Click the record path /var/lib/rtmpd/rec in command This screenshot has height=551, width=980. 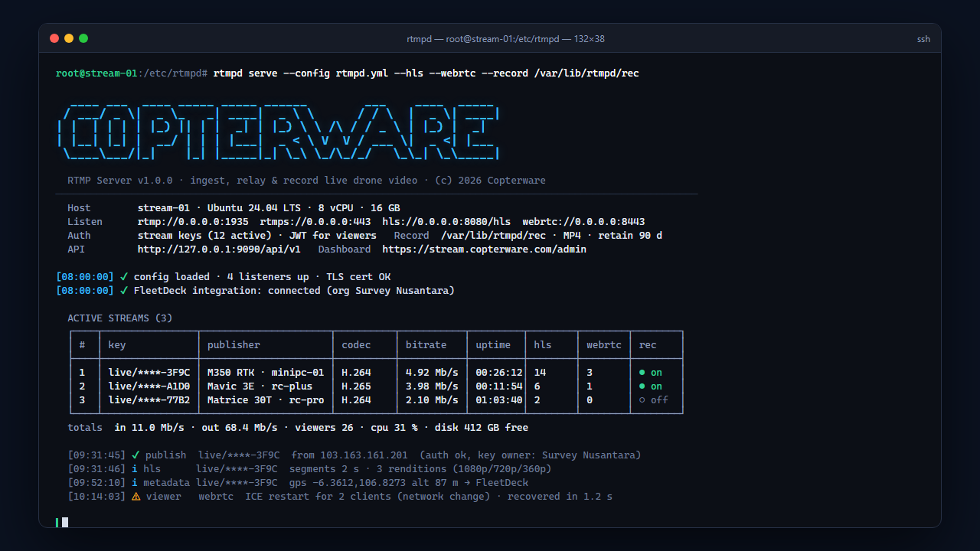point(586,73)
